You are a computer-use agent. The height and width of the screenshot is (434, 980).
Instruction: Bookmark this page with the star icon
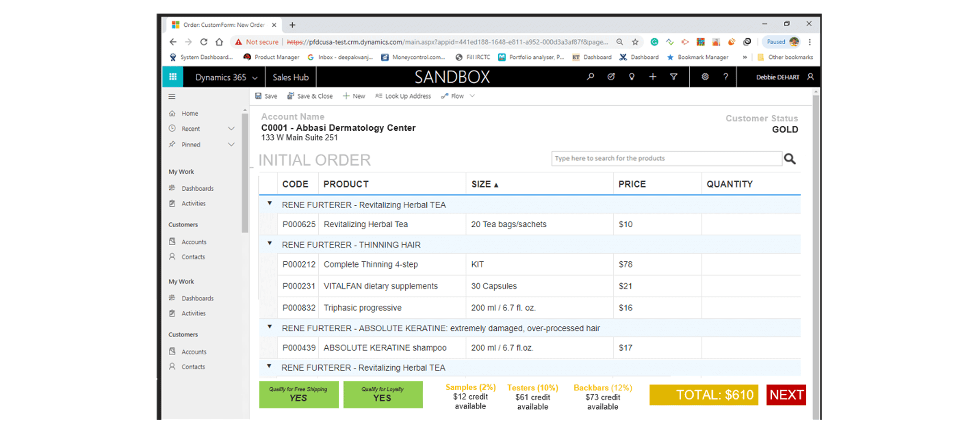[x=635, y=42]
